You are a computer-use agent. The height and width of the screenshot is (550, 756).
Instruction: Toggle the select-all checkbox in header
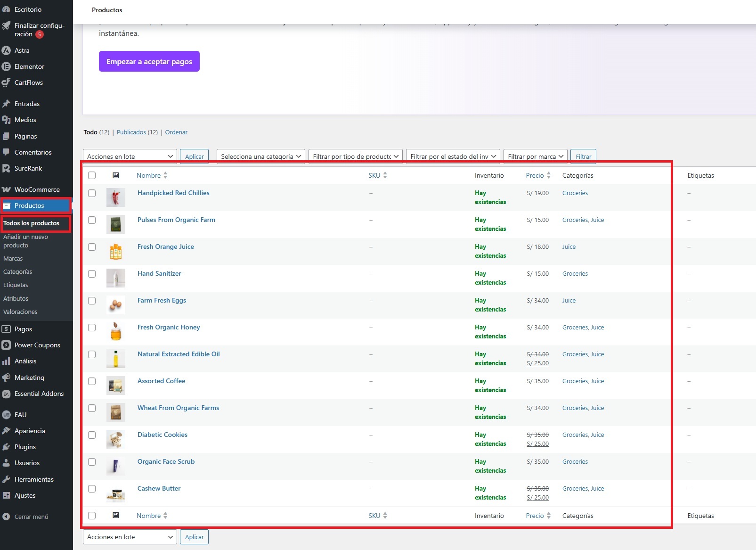pyautogui.click(x=92, y=175)
